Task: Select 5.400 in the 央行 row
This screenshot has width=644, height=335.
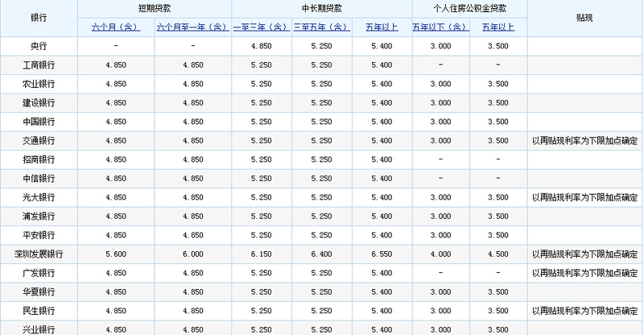Action: point(382,46)
